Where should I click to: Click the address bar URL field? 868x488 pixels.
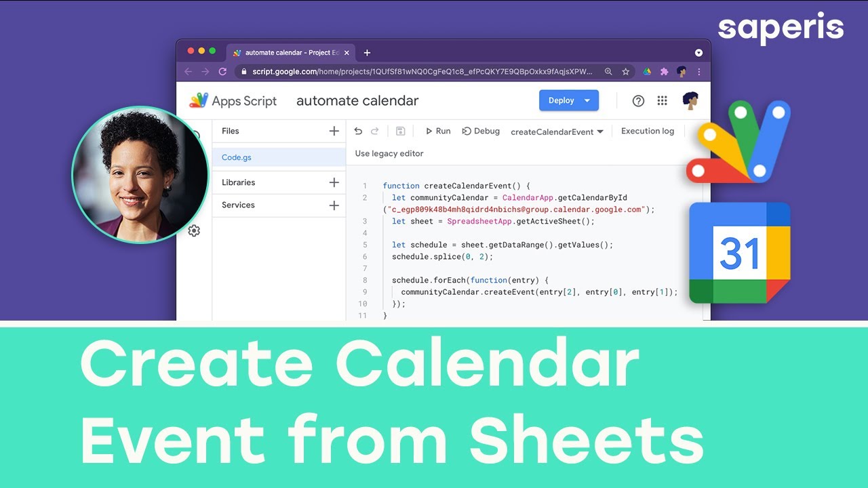(x=422, y=71)
